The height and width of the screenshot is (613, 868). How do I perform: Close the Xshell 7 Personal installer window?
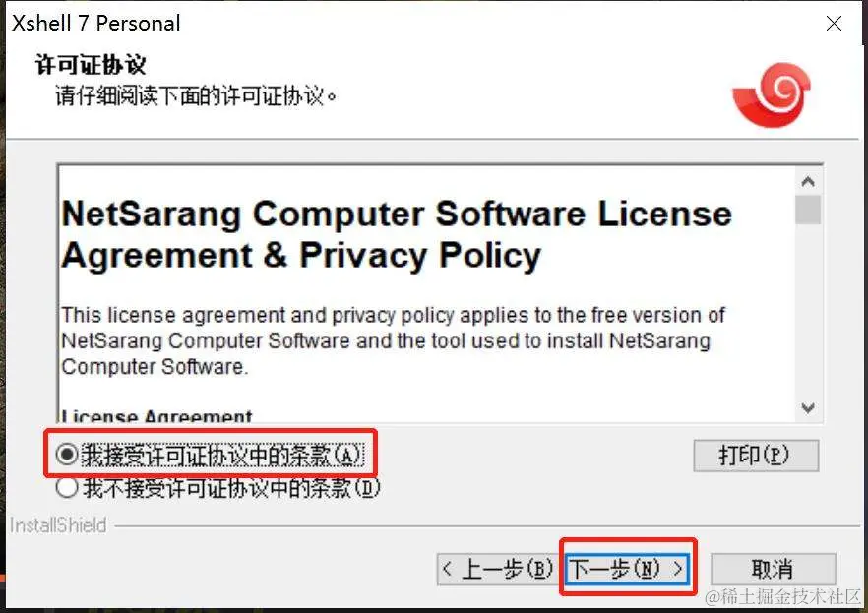coord(834,24)
